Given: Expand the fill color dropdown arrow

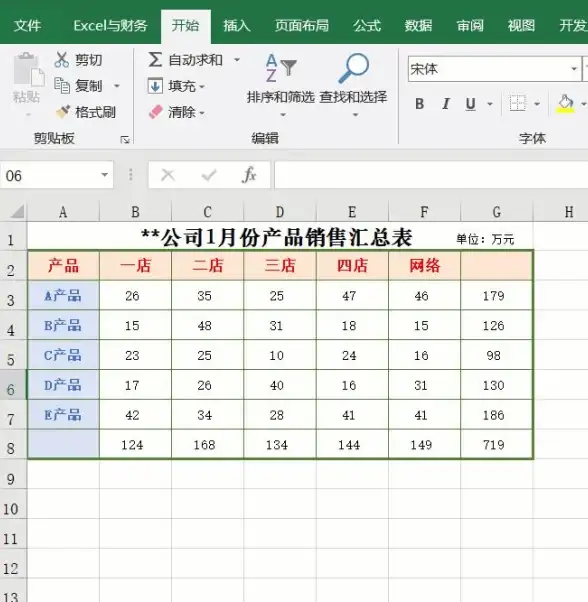Looking at the screenshot, I should point(583,104).
